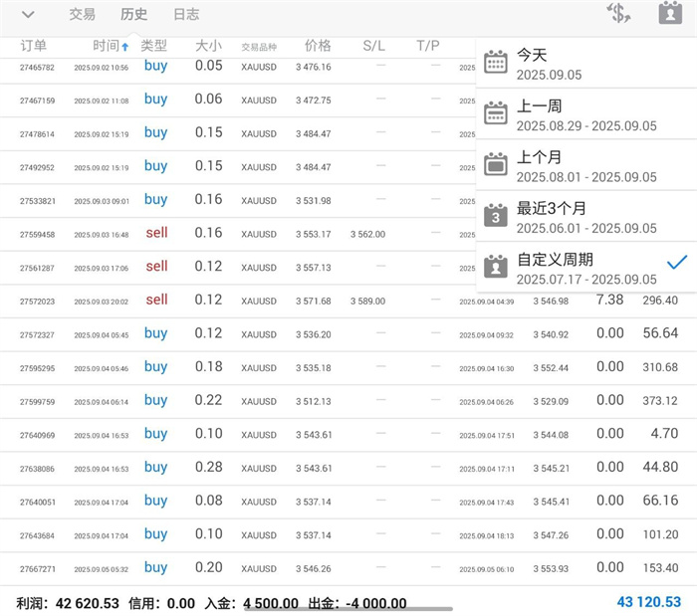Click the 信用: 0.00 summary
Screen dimensions: 697x616
coord(161,603)
